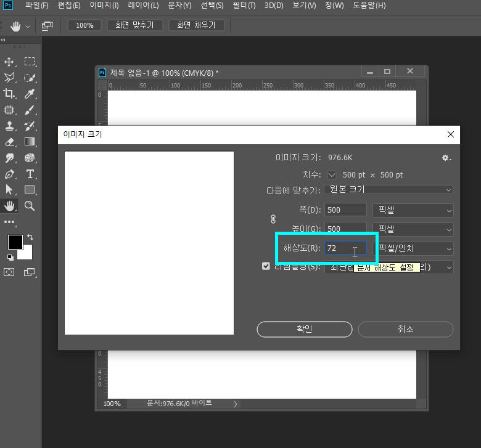This screenshot has width=481, height=448.
Task: Select the Clone Stamp tool
Action: pyautogui.click(x=9, y=126)
